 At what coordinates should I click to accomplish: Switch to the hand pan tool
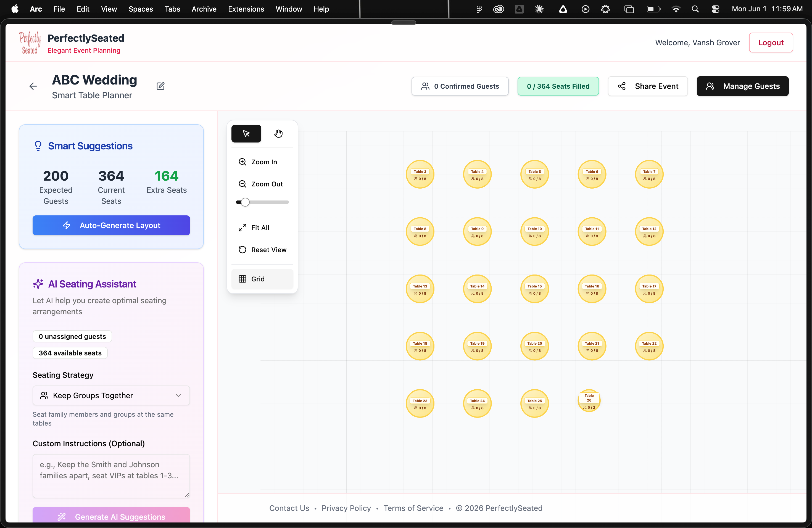coord(278,133)
